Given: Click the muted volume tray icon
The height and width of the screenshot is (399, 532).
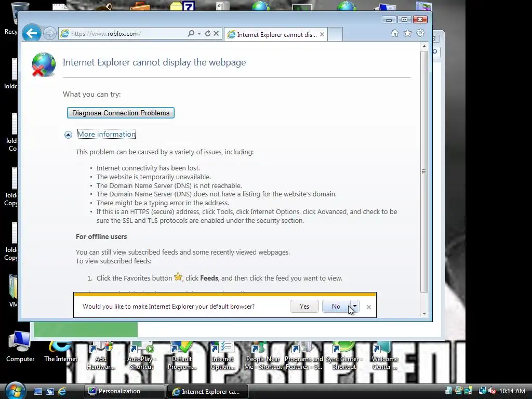Looking at the screenshot, I should [x=491, y=391].
